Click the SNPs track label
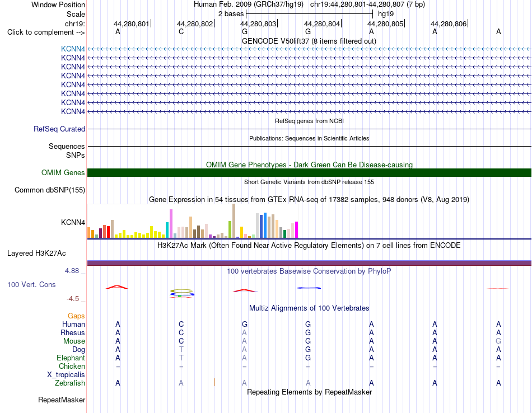532x413 pixels. point(76,155)
